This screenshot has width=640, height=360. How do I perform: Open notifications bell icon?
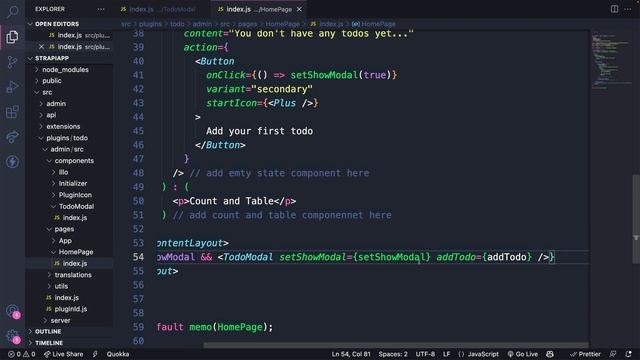click(x=629, y=354)
